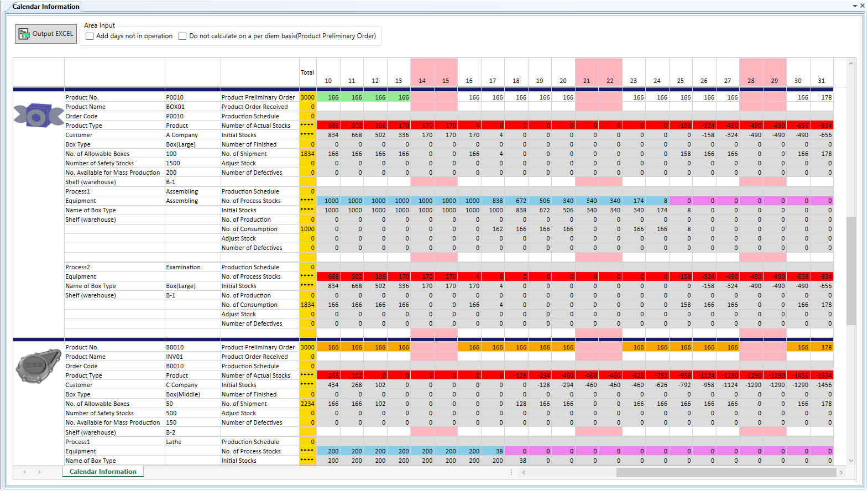This screenshot has width=868, height=491.
Task: Click B0010 No. of Shipment total 2234
Action: pyautogui.click(x=307, y=404)
